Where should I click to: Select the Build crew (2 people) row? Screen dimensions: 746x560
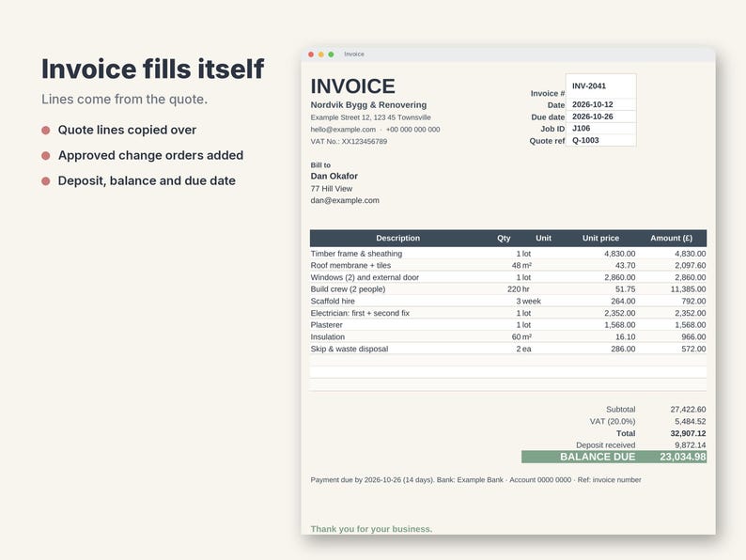(508, 289)
